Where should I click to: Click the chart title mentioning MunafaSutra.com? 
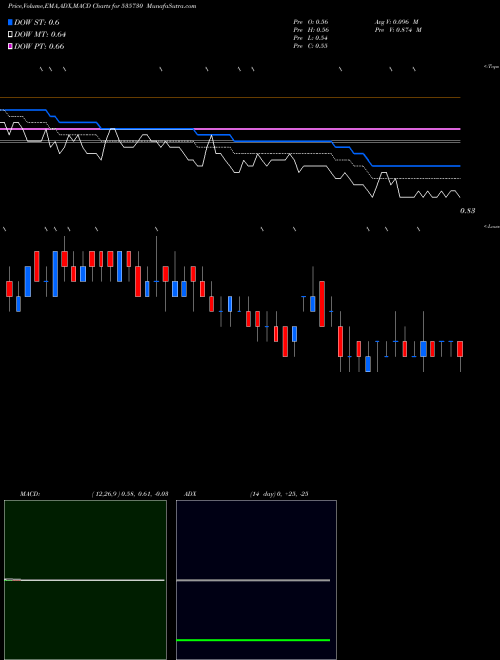click(102, 6)
